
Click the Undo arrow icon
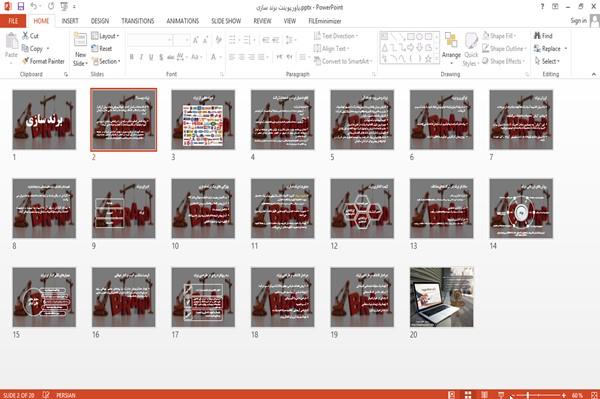click(34, 7)
